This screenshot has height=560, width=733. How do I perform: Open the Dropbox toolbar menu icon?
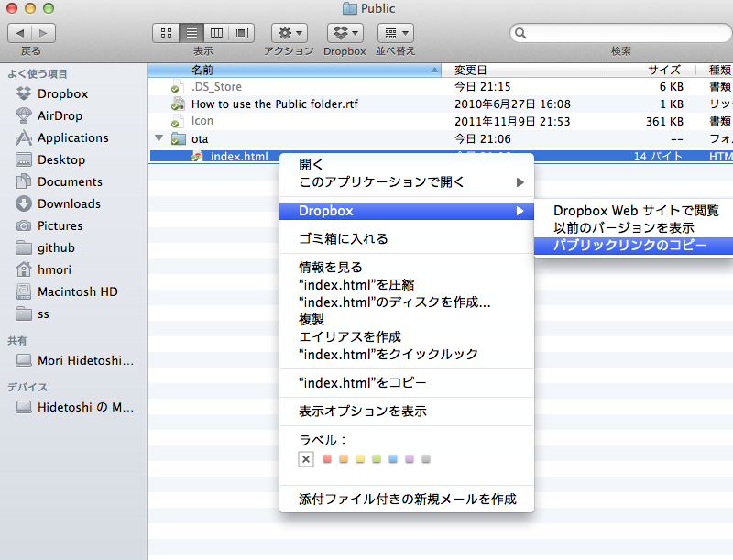coord(345,33)
